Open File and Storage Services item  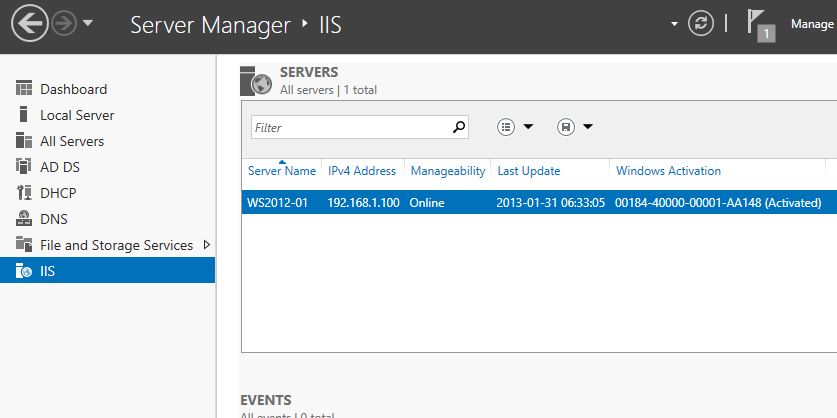[x=116, y=246]
